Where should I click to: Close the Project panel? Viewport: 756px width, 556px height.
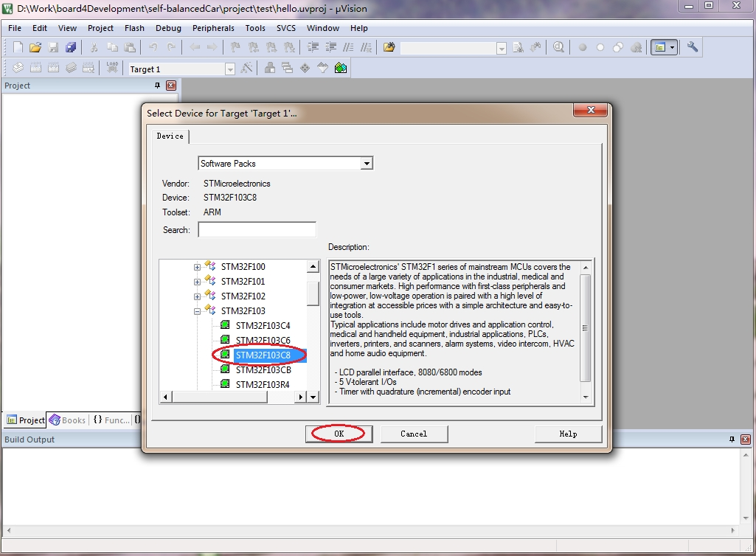[x=170, y=86]
